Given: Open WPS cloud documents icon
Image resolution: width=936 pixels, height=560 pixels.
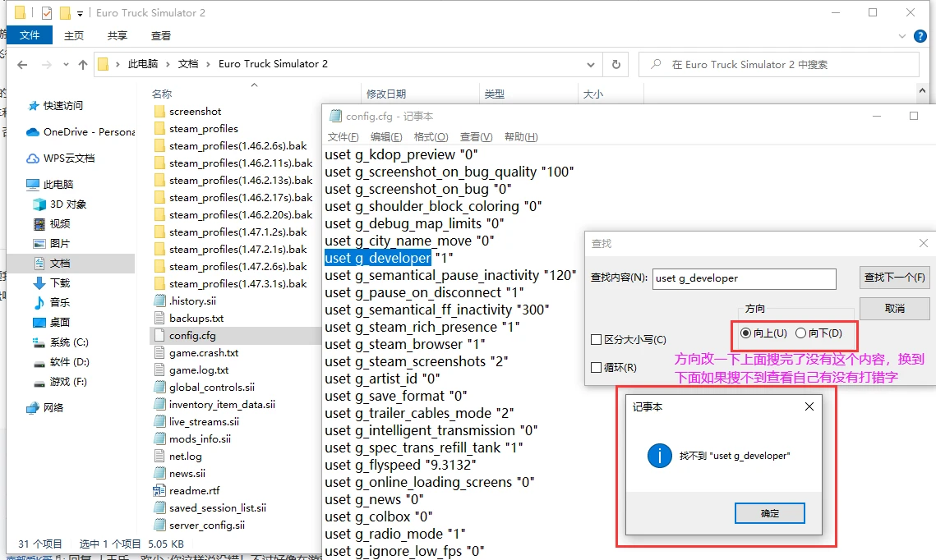Looking at the screenshot, I should click(33, 158).
